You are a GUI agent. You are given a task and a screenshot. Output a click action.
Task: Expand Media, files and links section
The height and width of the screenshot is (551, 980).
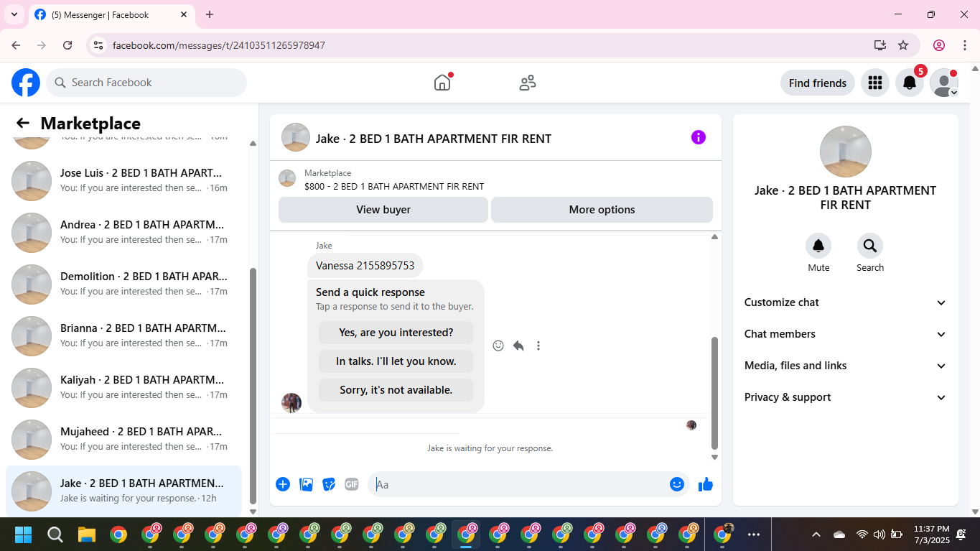(x=846, y=366)
